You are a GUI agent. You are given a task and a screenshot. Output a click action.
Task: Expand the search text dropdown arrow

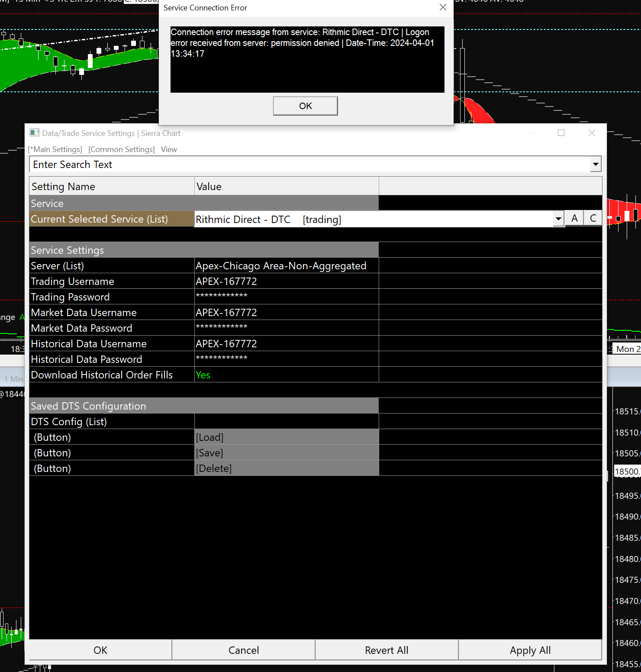[x=596, y=165]
